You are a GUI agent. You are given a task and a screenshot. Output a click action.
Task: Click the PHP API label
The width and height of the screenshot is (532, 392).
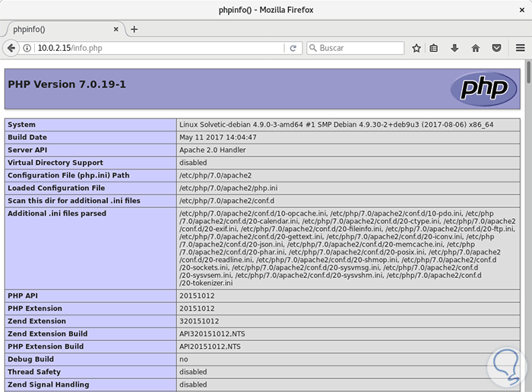point(23,296)
